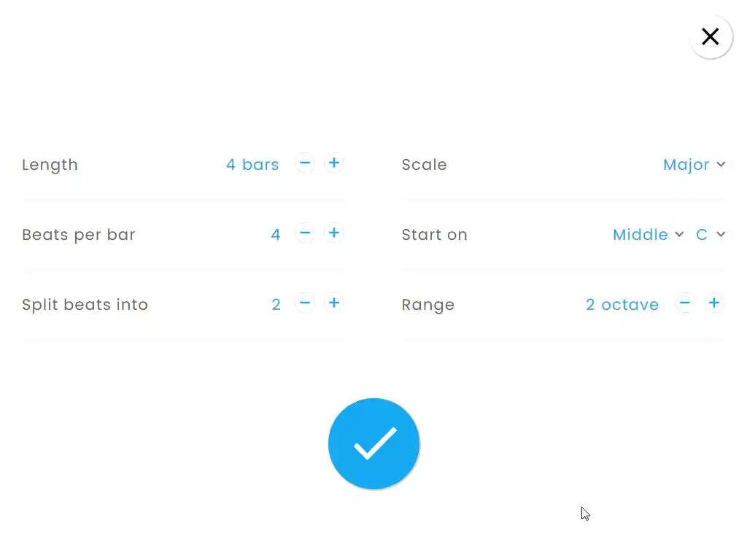Image resolution: width=747 pixels, height=560 pixels.
Task: Decrease Length with the minus button
Action: 305,163
